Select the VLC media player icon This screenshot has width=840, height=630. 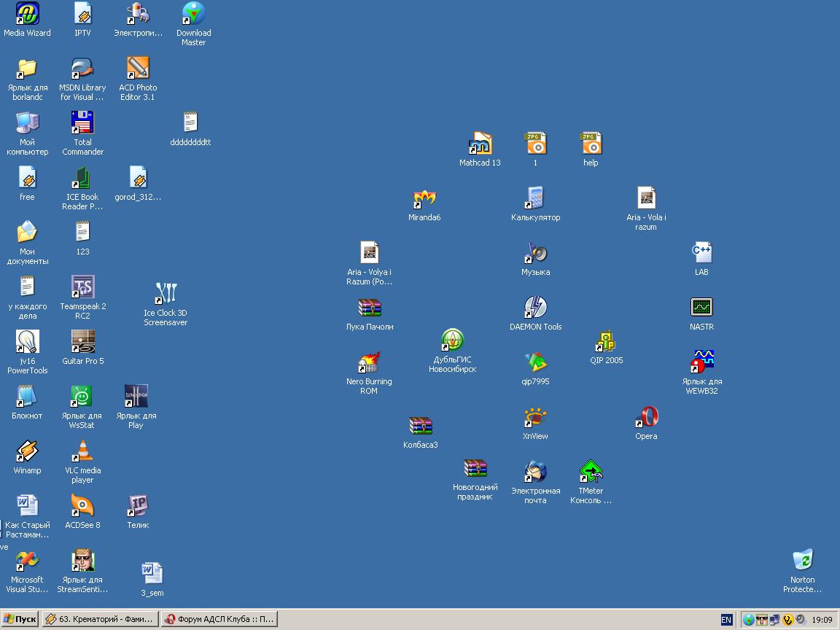[82, 451]
